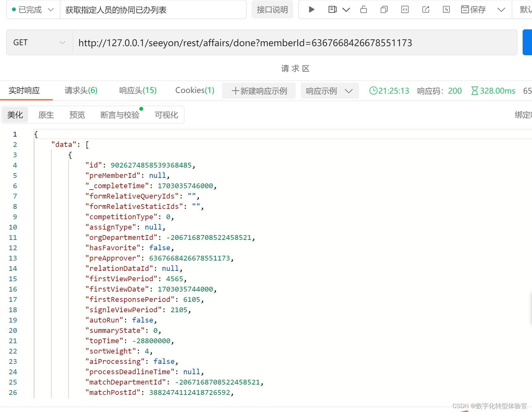Image resolution: width=532 pixels, height=412 pixels.
Task: Click the response code 200 value
Action: (x=455, y=91)
